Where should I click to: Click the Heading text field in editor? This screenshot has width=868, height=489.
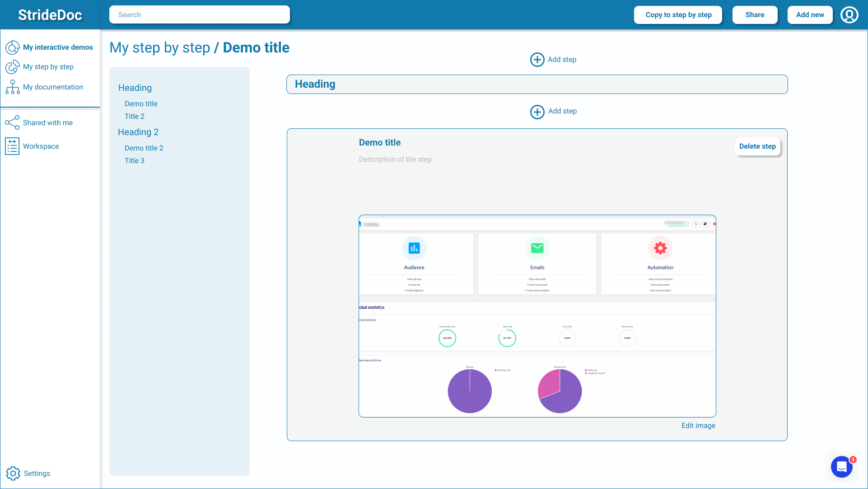click(537, 85)
